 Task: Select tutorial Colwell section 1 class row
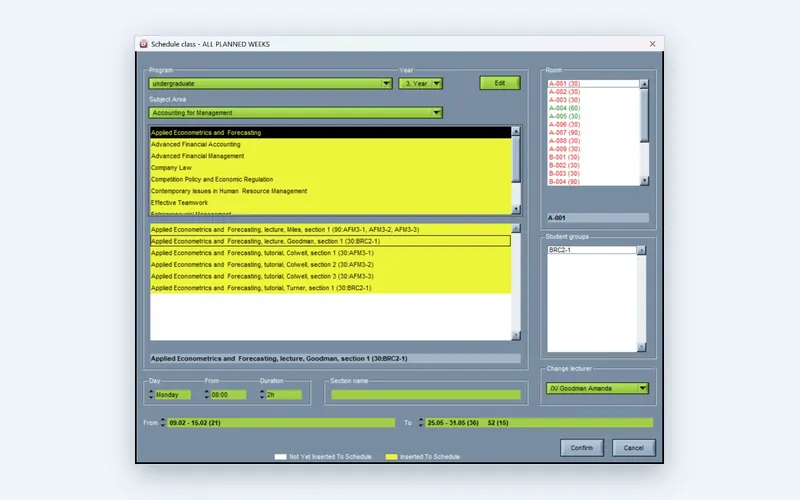coord(331,253)
